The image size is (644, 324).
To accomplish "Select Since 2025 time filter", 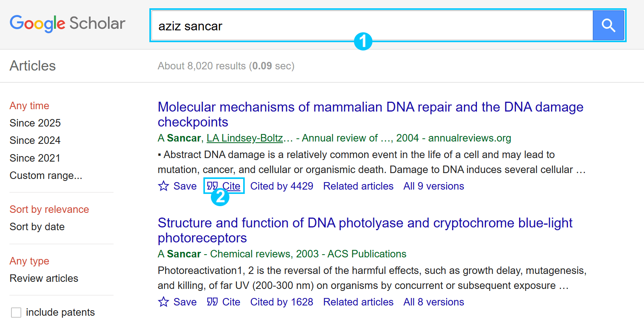I will [x=35, y=123].
